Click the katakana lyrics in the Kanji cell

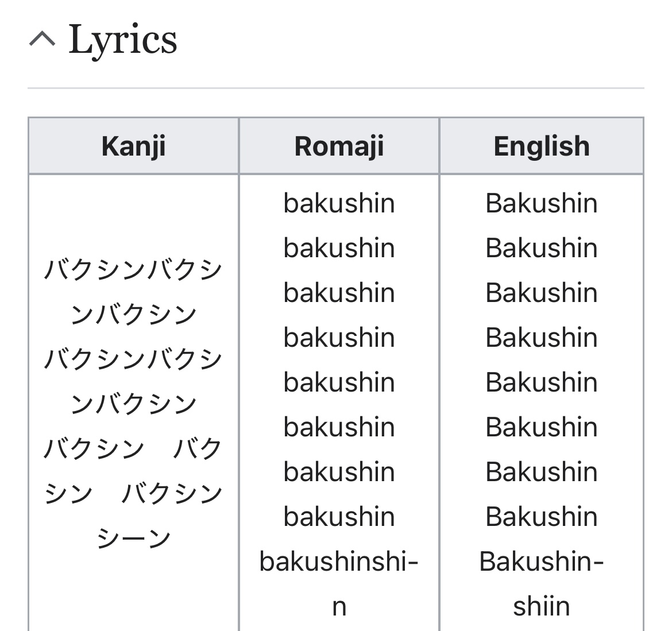pyautogui.click(x=133, y=404)
